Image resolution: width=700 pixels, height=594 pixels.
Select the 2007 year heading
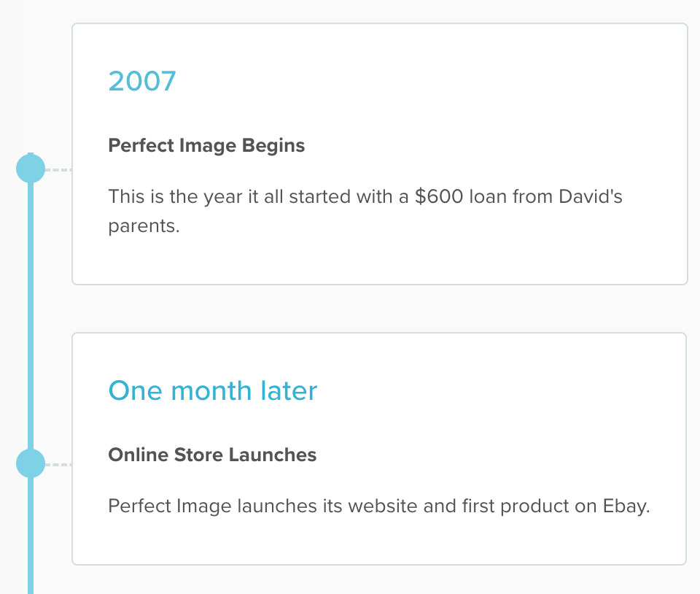[x=142, y=81]
